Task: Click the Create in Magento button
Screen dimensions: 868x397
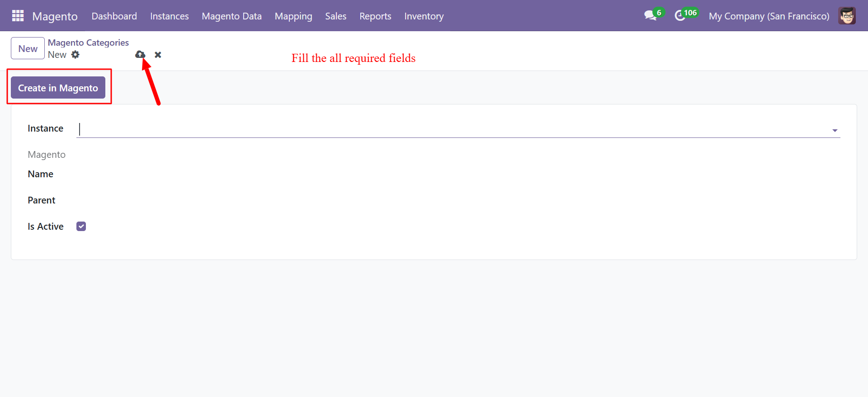Action: [x=58, y=88]
